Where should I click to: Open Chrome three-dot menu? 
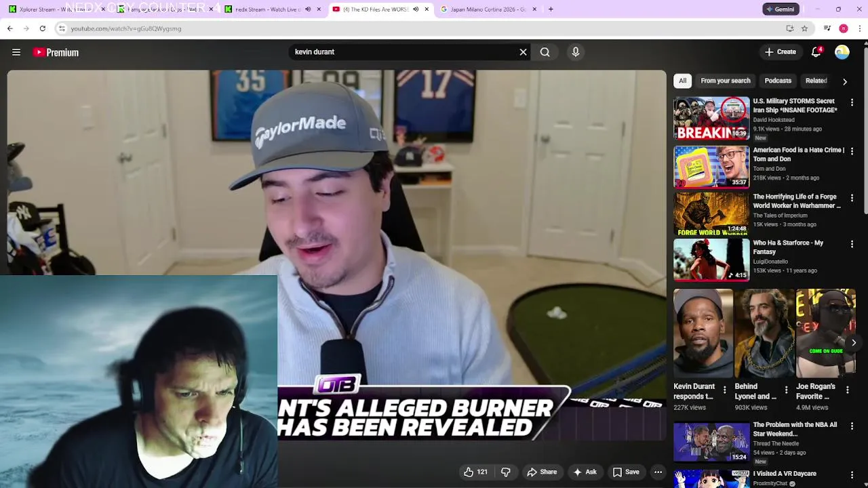pyautogui.click(x=859, y=28)
